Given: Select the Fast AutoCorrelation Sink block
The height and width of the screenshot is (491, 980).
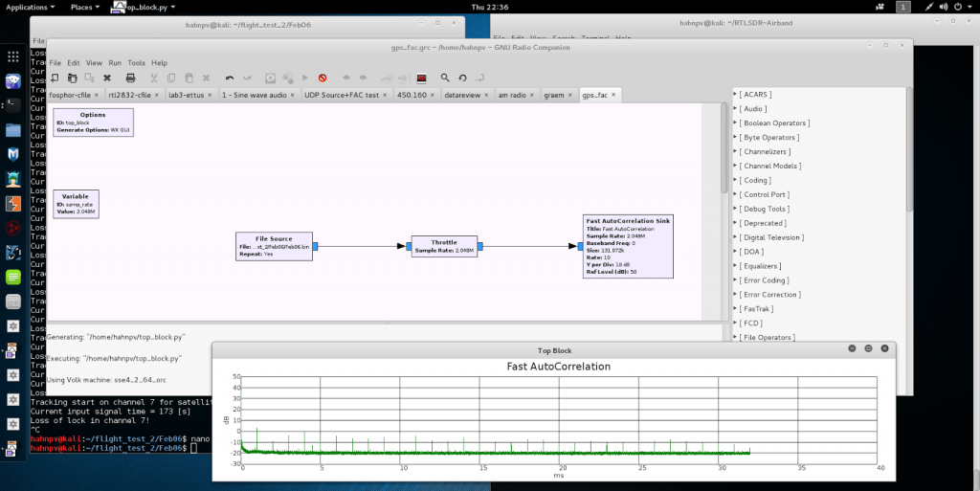Looking at the screenshot, I should click(x=628, y=246).
